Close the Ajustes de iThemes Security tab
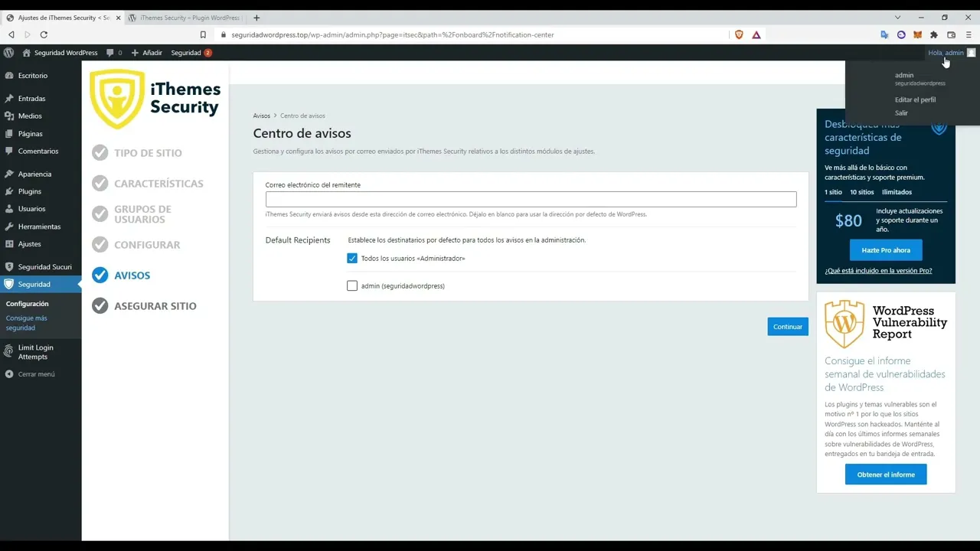 tap(118, 18)
